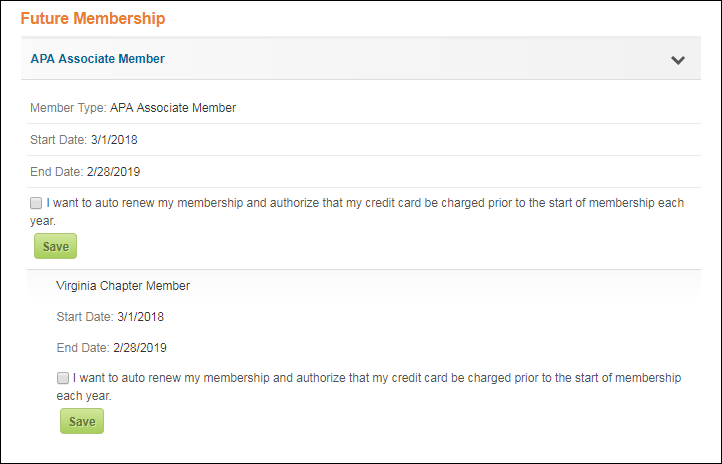Click the APA Associate Member value in Member Type row

pyautogui.click(x=173, y=108)
